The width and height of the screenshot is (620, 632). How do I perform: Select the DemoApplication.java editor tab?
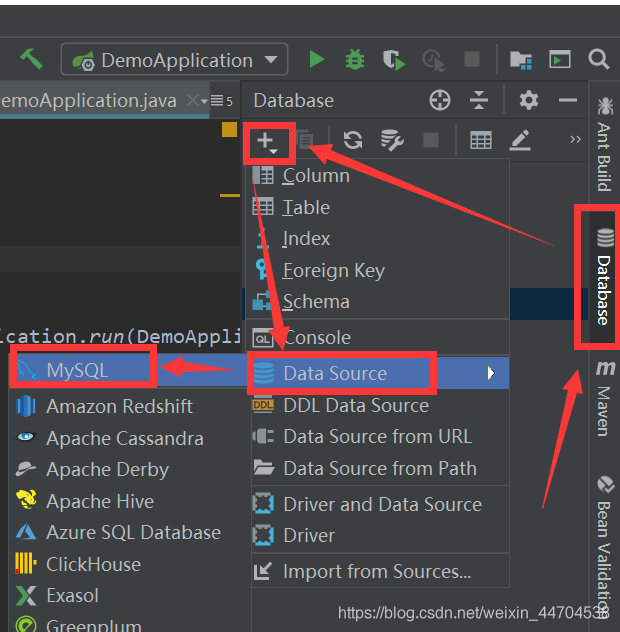pyautogui.click(x=89, y=101)
